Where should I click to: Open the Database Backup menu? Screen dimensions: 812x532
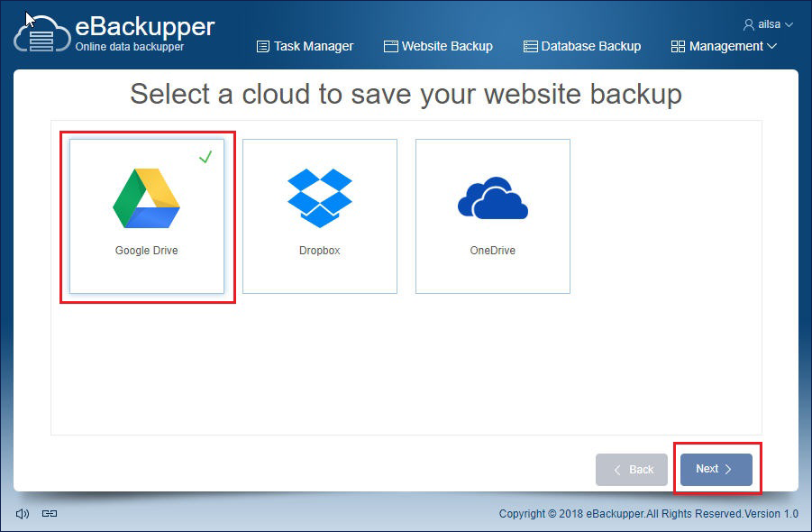(x=582, y=46)
